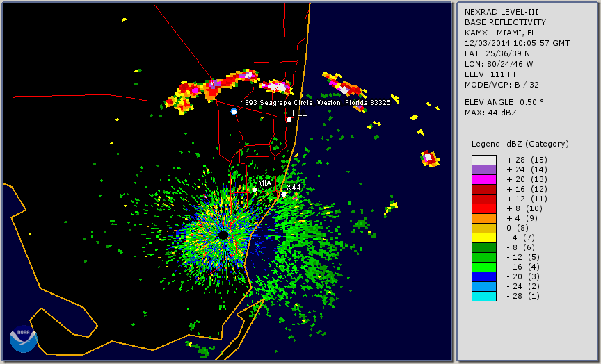Viewport: 601px width, 364px height.
Task: Click the - 28 (1) legend label
Action: [x=523, y=296]
